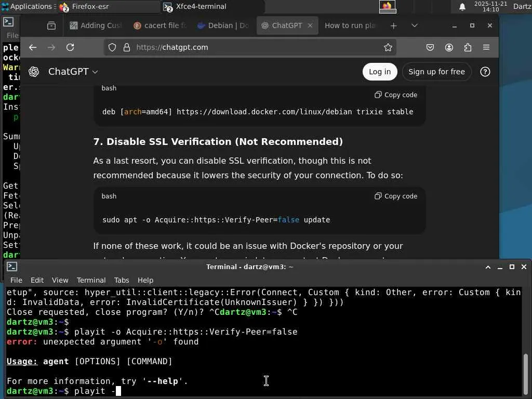The height and width of the screenshot is (399, 532).
Task: Open the terminal Help menu
Action: [145, 280]
